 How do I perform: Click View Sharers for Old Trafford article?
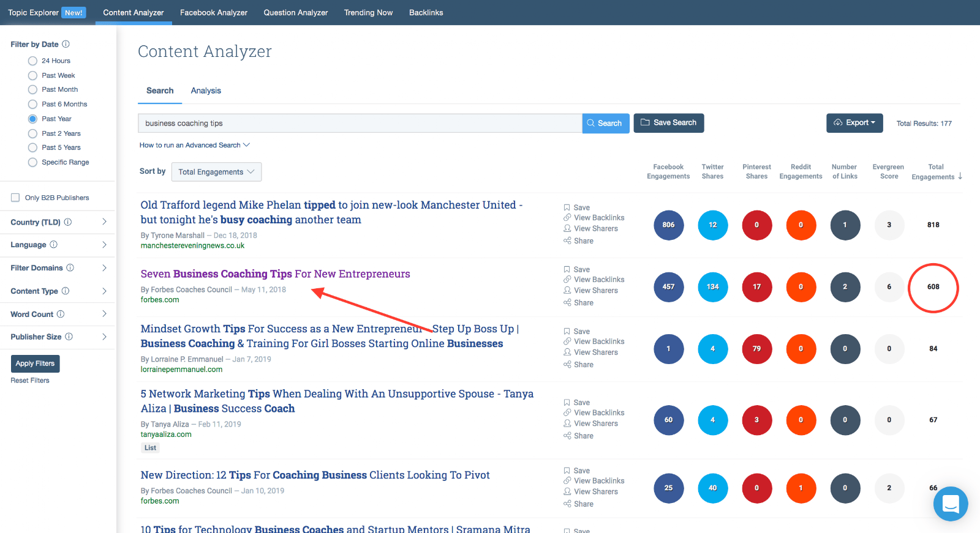[x=591, y=229]
